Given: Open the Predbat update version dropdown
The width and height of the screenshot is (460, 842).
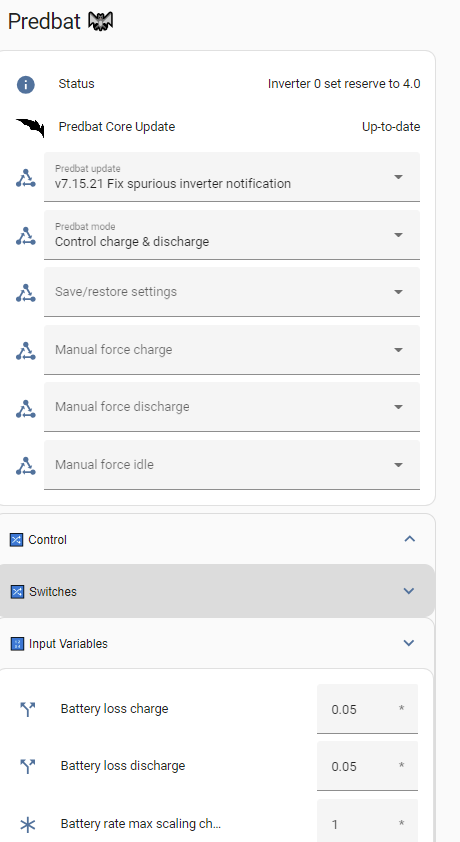Looking at the screenshot, I should click(x=232, y=177).
